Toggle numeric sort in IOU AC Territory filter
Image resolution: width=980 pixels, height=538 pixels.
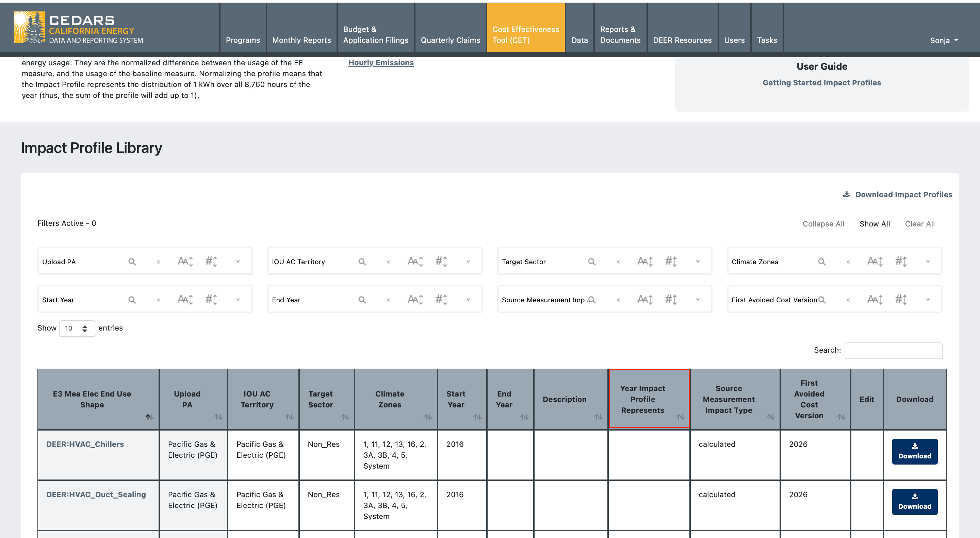point(441,262)
